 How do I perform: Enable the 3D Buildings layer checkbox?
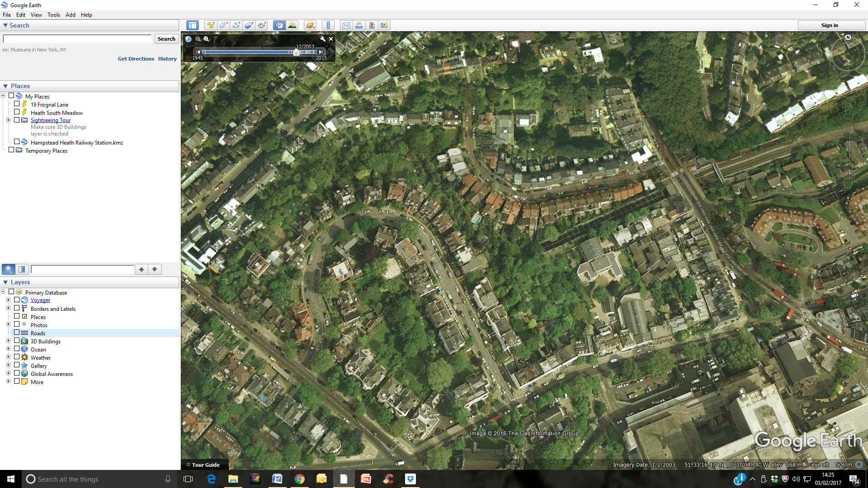click(17, 341)
